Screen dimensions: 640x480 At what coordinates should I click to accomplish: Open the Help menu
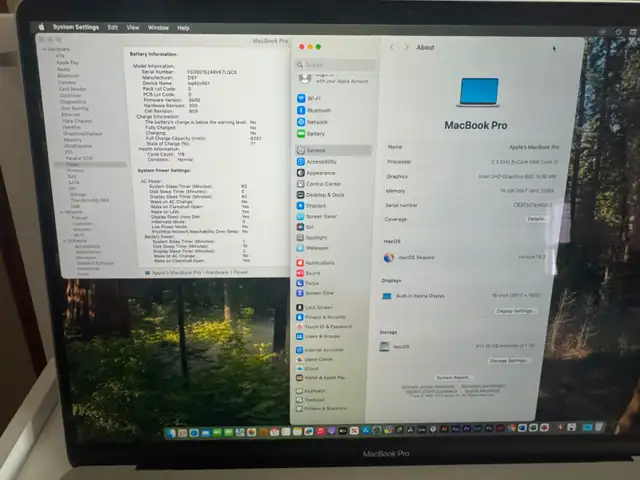click(183, 28)
